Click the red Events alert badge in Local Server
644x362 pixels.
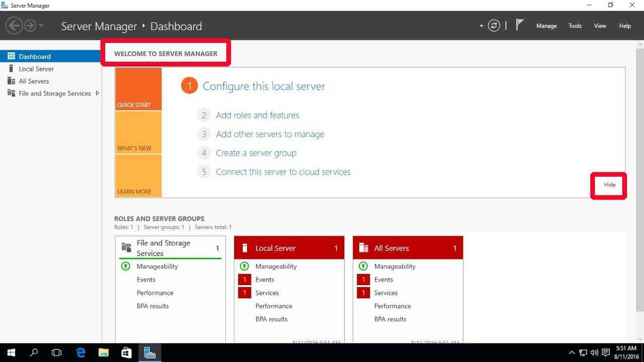(245, 280)
